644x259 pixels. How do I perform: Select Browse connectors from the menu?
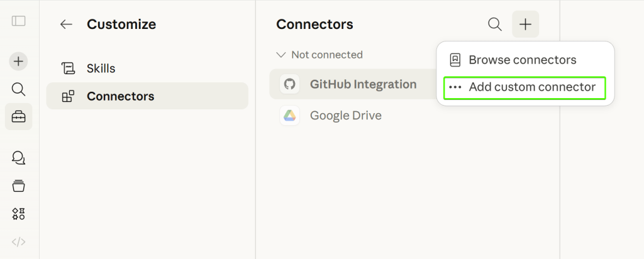click(x=522, y=60)
